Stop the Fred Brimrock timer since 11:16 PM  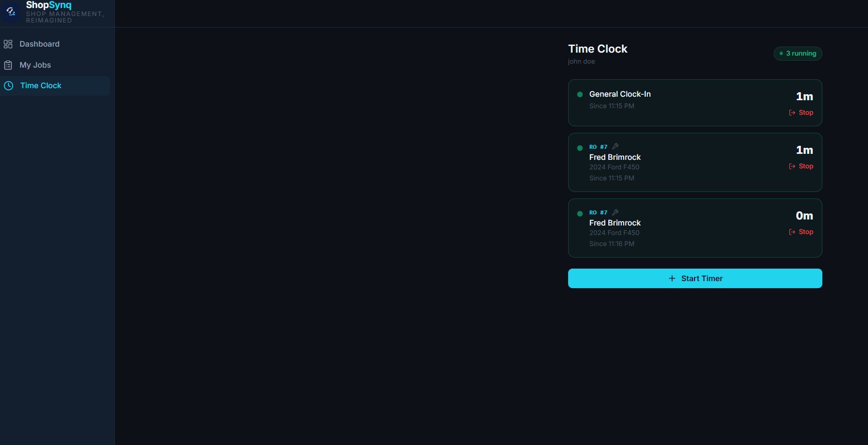pos(801,232)
